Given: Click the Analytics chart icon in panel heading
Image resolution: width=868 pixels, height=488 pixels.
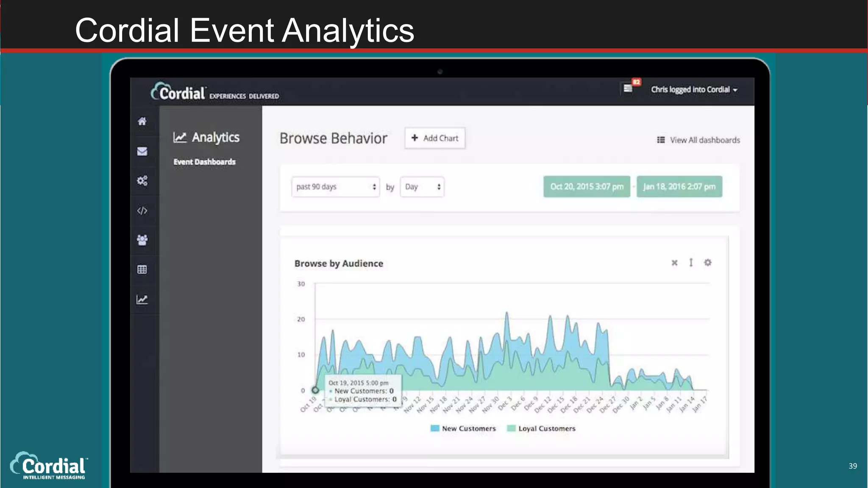Looking at the screenshot, I should [180, 137].
